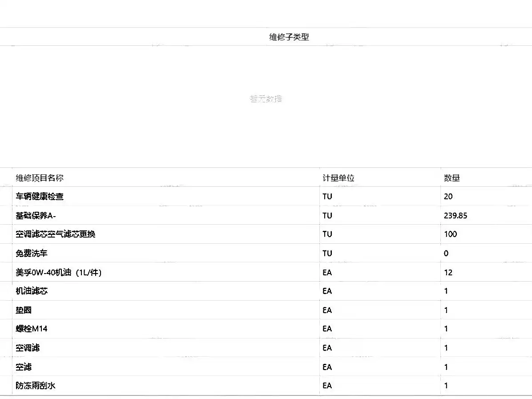Click the empty-data placeholder text
Screen dimensions: 532x399
[x=266, y=99]
